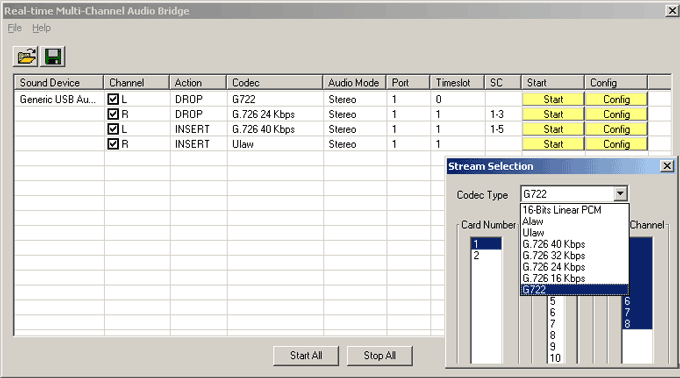Screen dimensions: 680x378
Task: Toggle the Codec Type dropdown arrow
Action: (621, 194)
